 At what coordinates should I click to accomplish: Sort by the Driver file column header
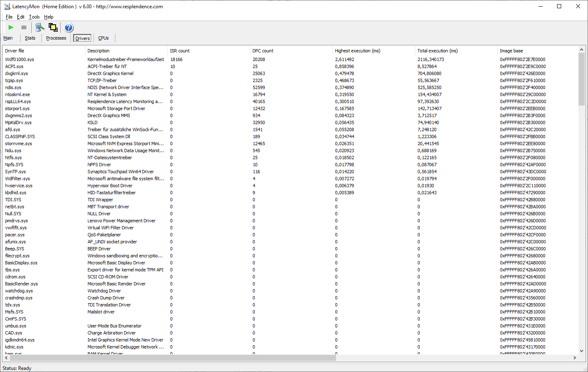click(x=44, y=51)
